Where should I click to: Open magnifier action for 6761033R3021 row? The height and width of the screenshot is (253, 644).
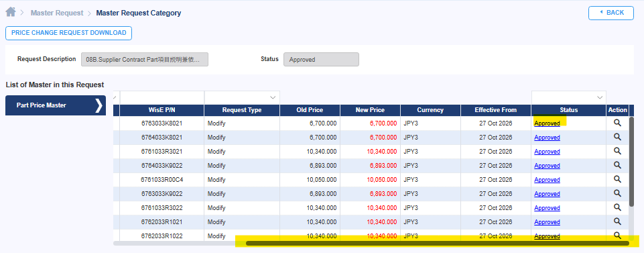coord(617,150)
